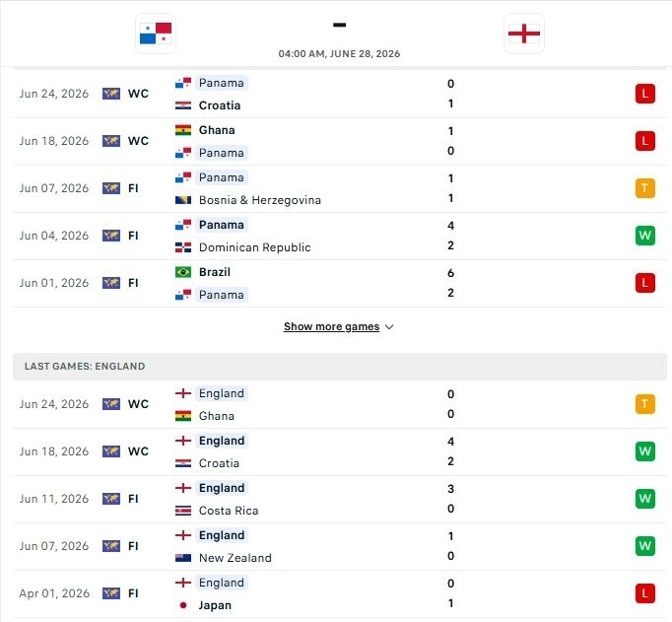Click the WC competition icon on Jun 24 Panama game
Image resolution: width=672 pixels, height=622 pixels.
[x=111, y=94]
